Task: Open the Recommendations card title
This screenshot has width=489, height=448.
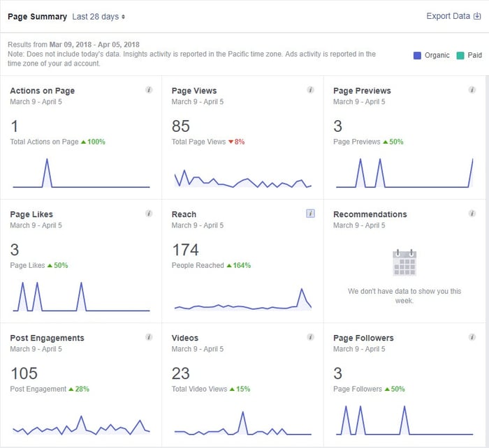Action: pos(370,214)
